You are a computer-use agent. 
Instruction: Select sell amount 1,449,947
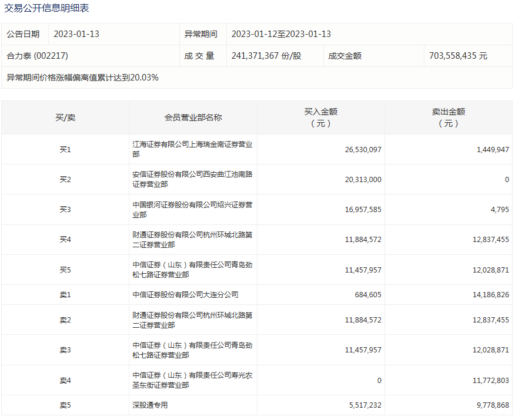coord(493,150)
